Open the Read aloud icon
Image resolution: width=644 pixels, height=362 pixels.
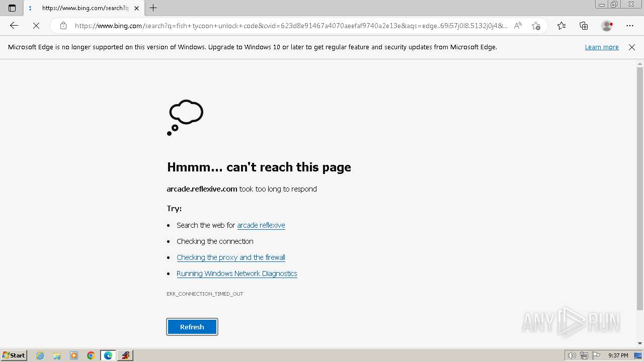pyautogui.click(x=518, y=26)
